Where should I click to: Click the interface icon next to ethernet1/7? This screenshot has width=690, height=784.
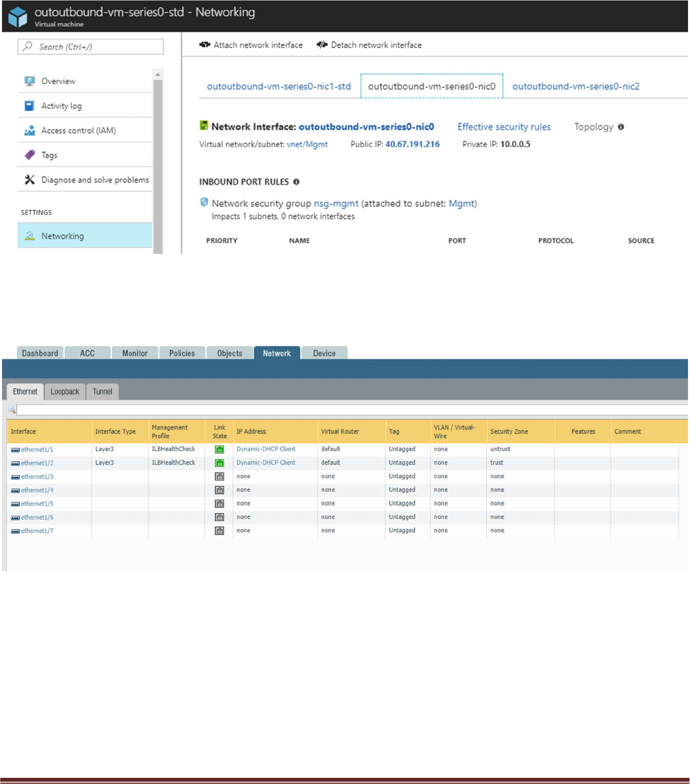point(15,531)
